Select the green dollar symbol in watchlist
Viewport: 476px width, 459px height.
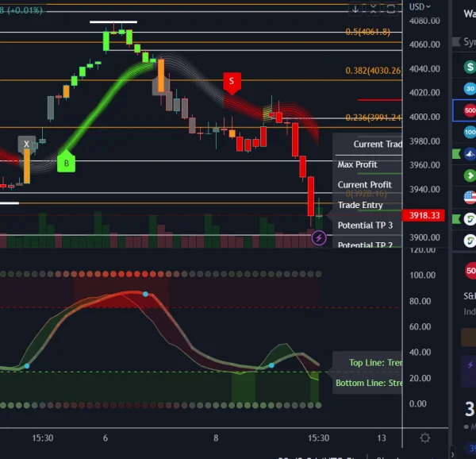point(470,67)
